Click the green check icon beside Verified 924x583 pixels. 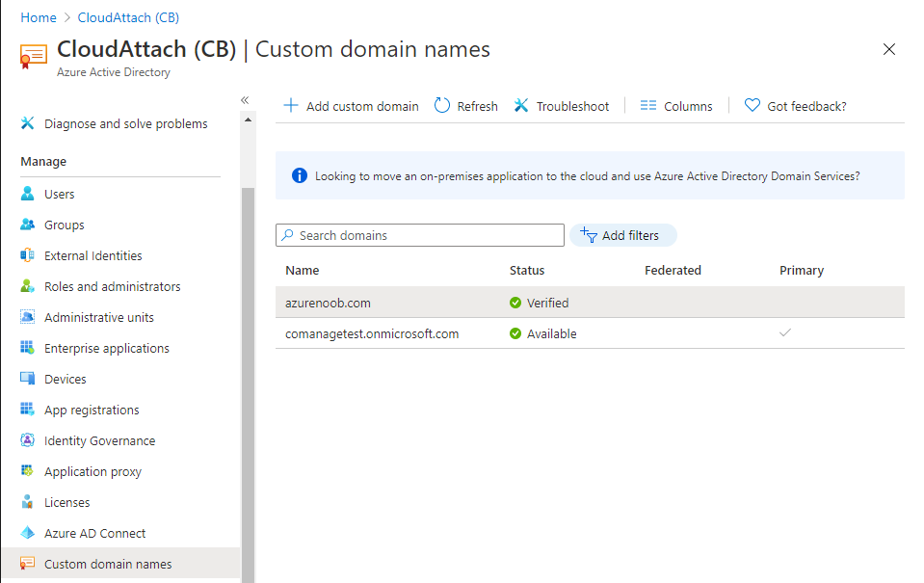(x=515, y=303)
